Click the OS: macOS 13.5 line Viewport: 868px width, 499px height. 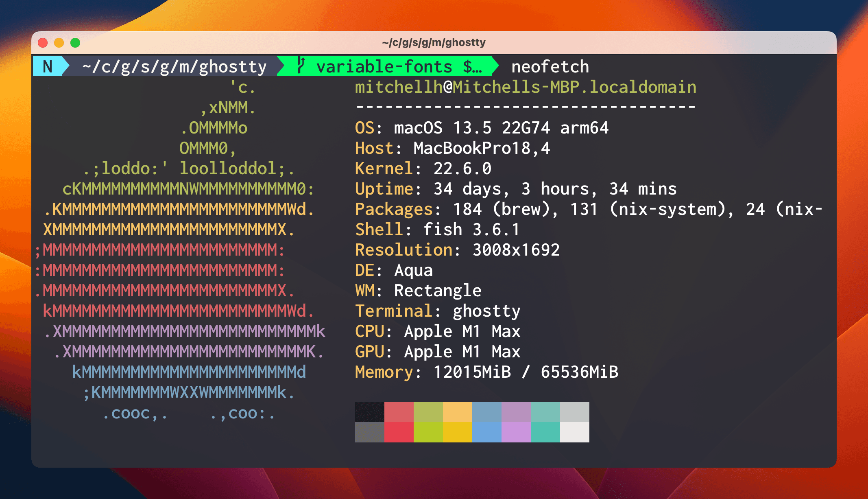[482, 128]
